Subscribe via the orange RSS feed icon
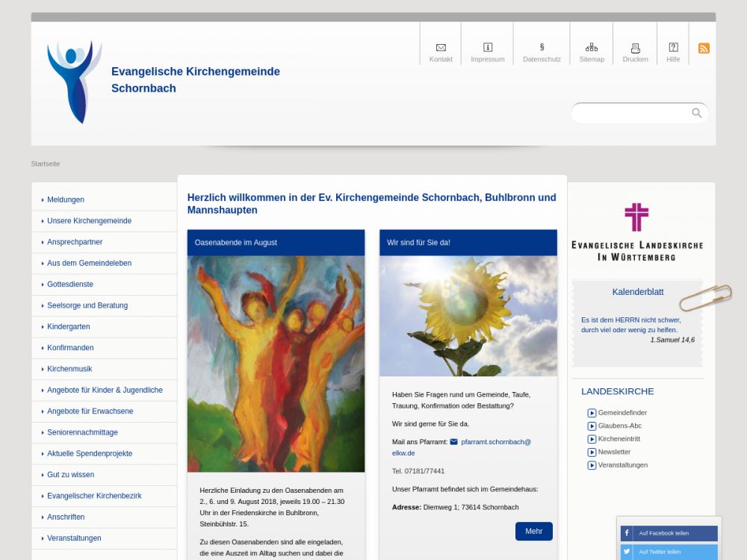The height and width of the screenshot is (560, 747). click(704, 49)
